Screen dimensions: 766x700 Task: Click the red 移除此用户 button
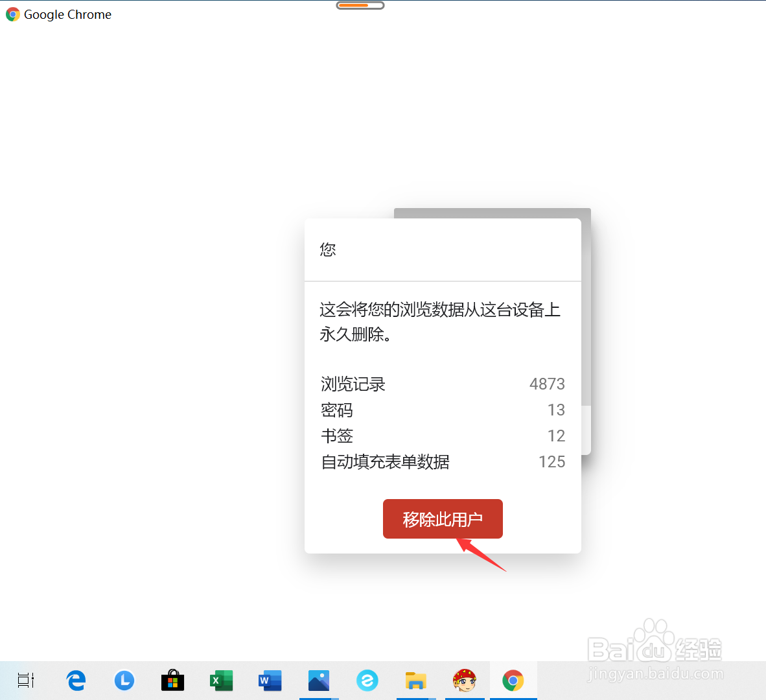(x=443, y=519)
